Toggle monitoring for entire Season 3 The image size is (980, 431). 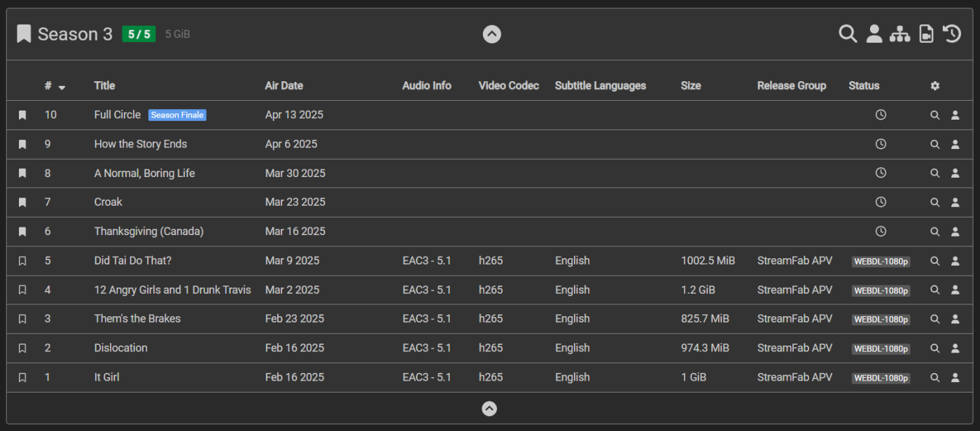click(x=24, y=34)
